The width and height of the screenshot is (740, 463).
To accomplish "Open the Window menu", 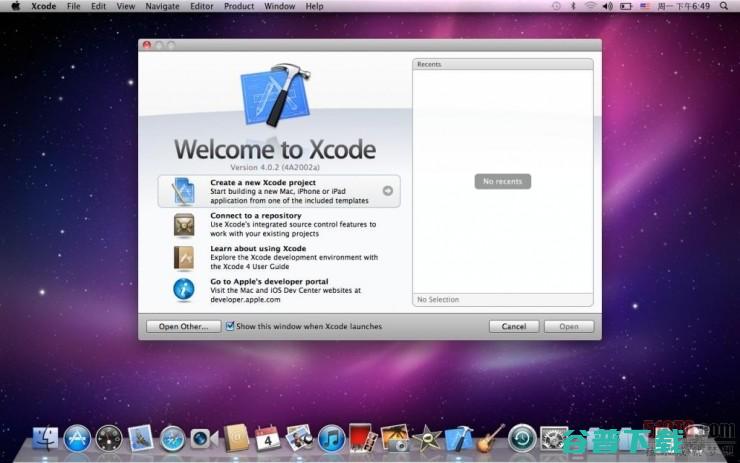I will tap(279, 6).
